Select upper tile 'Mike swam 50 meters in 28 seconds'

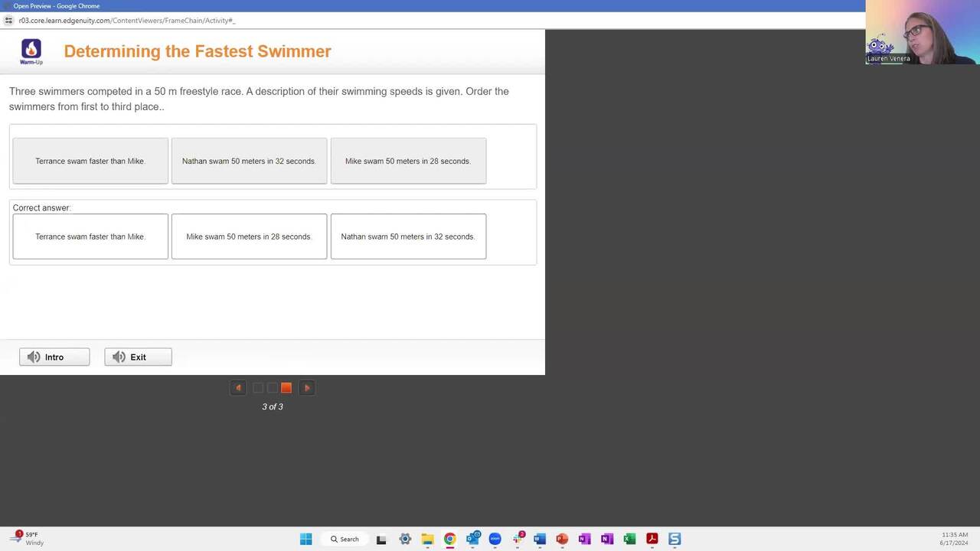coord(408,161)
